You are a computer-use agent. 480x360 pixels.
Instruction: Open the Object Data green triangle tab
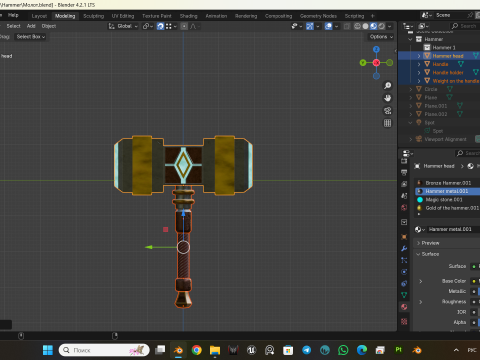point(404,295)
